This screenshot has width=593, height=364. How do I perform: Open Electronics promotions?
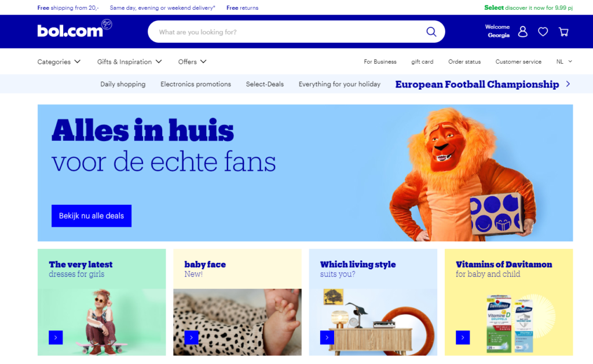[196, 84]
